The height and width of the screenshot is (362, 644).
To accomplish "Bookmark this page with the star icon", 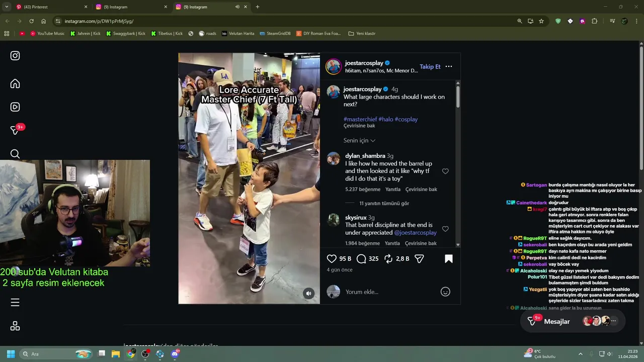I will click(541, 21).
